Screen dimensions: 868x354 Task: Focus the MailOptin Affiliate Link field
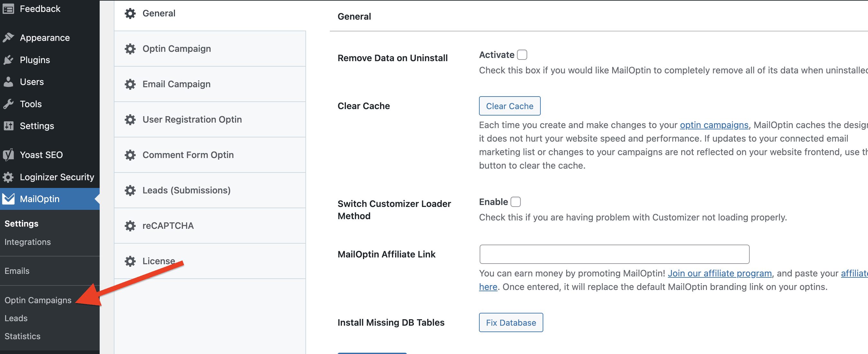point(614,254)
